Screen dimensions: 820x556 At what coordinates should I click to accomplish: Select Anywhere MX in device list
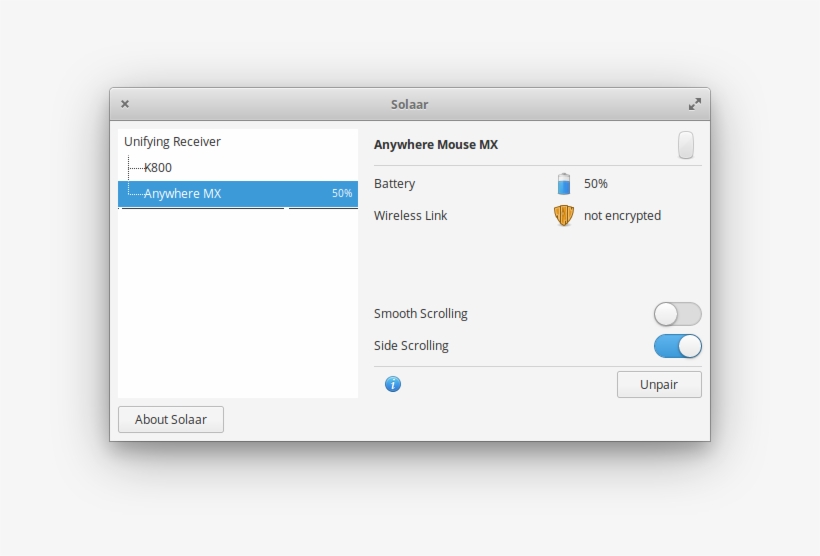(x=182, y=194)
